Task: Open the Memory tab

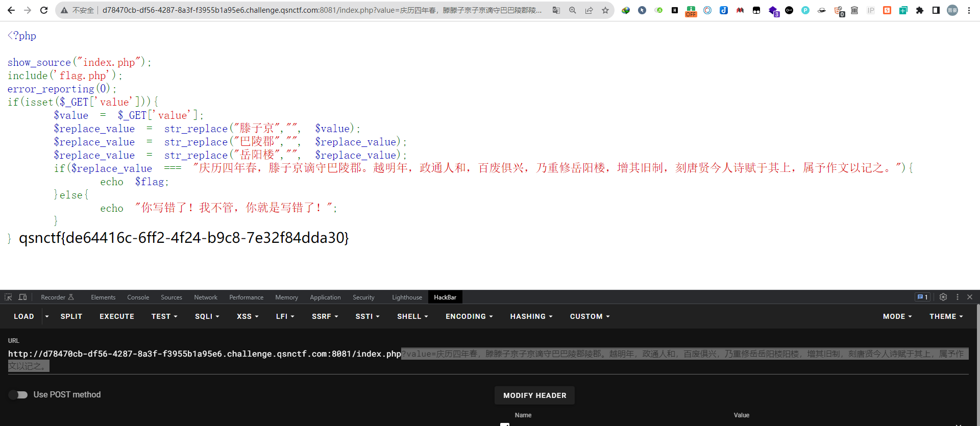Action: pos(287,297)
